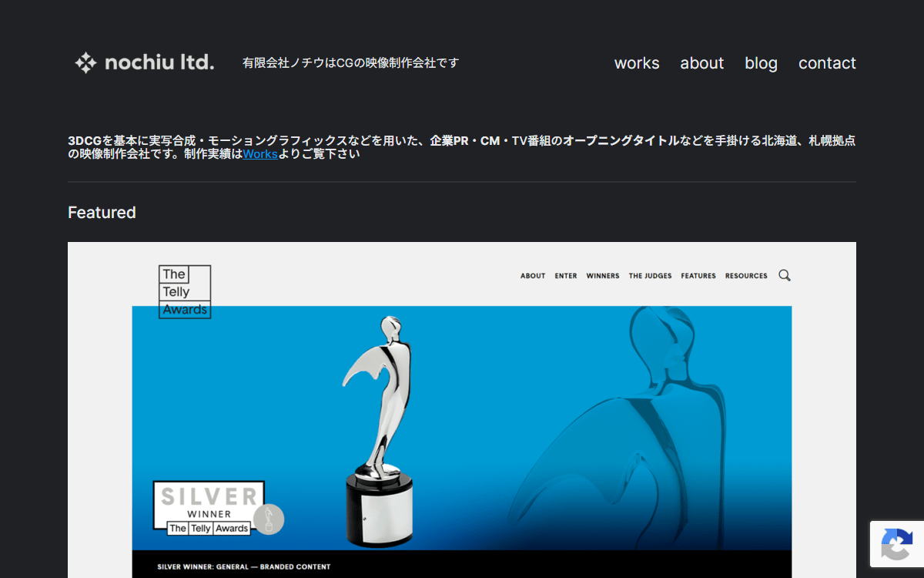Select contact in the navigation
Viewport: 924px width, 578px height.
[827, 63]
